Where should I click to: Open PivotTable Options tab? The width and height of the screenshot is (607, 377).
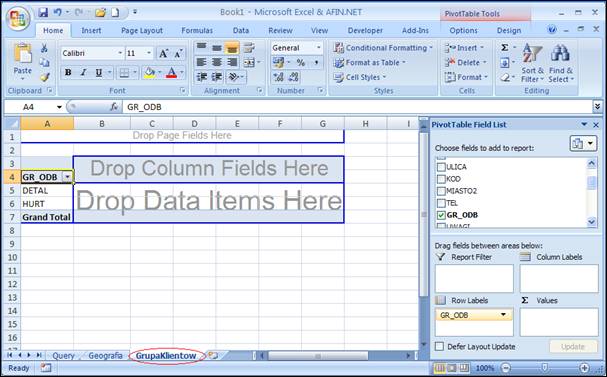coord(463,31)
